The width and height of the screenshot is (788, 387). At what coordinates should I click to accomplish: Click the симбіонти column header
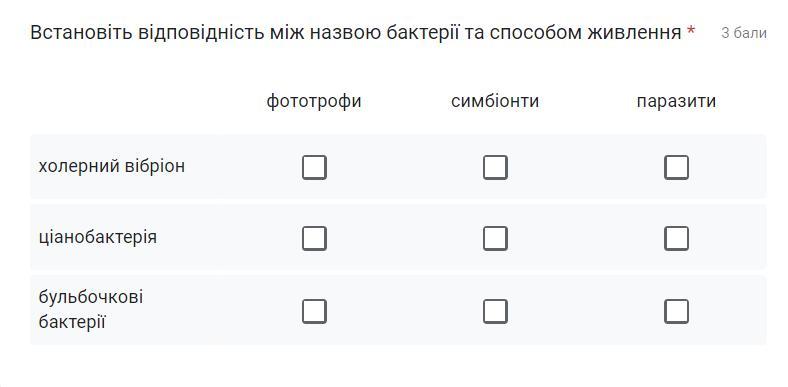(495, 101)
